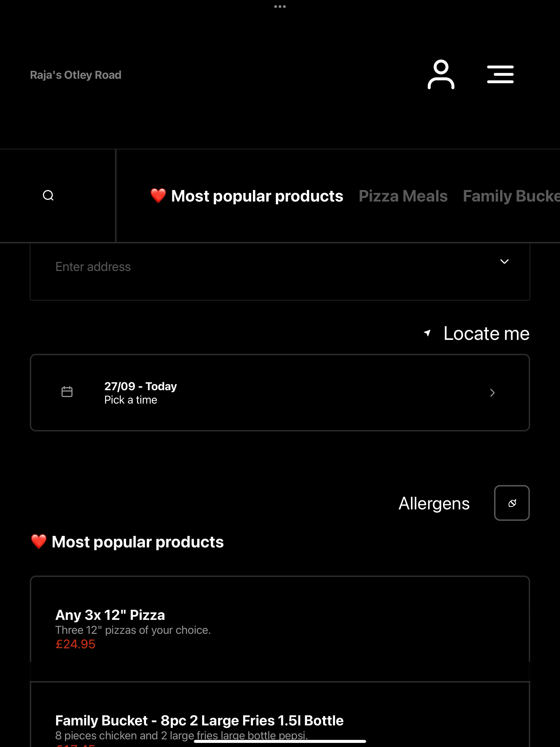Open the hamburger menu icon
The image size is (560, 747).
pyautogui.click(x=500, y=74)
